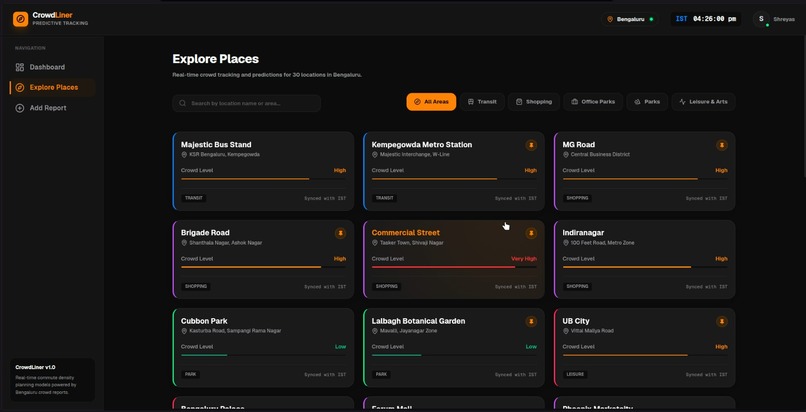Click the map pin icon beside KSR Bengaluru, Kempegowda
This screenshot has width=806, height=412.
[184, 155]
